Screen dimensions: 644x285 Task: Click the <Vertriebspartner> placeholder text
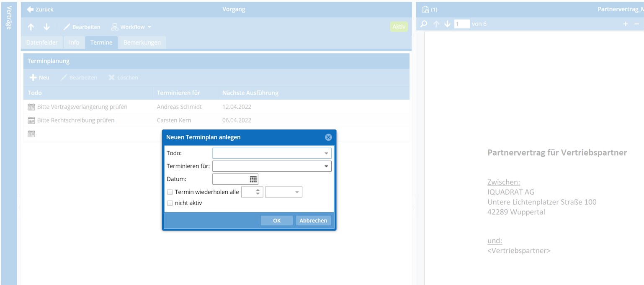[519, 251]
